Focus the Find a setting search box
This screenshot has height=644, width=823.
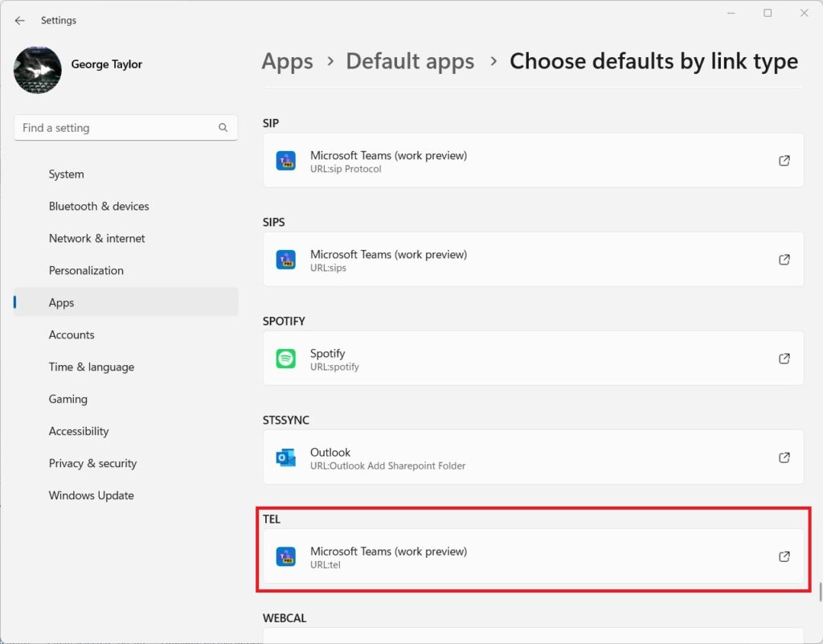click(125, 128)
